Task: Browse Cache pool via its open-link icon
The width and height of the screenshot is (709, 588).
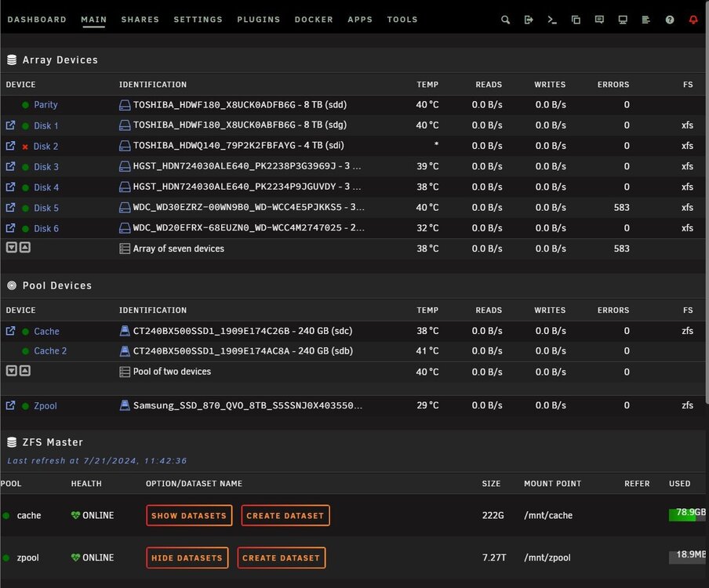Action: (10, 331)
